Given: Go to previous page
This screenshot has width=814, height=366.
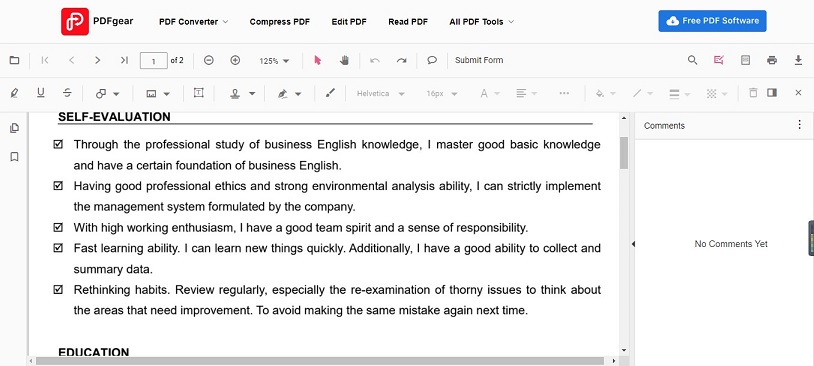Looking at the screenshot, I should [72, 60].
